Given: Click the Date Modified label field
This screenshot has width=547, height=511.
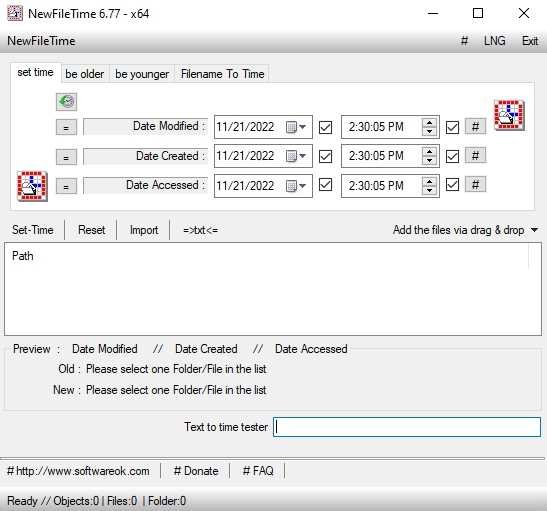Looking at the screenshot, I should click(x=145, y=127).
